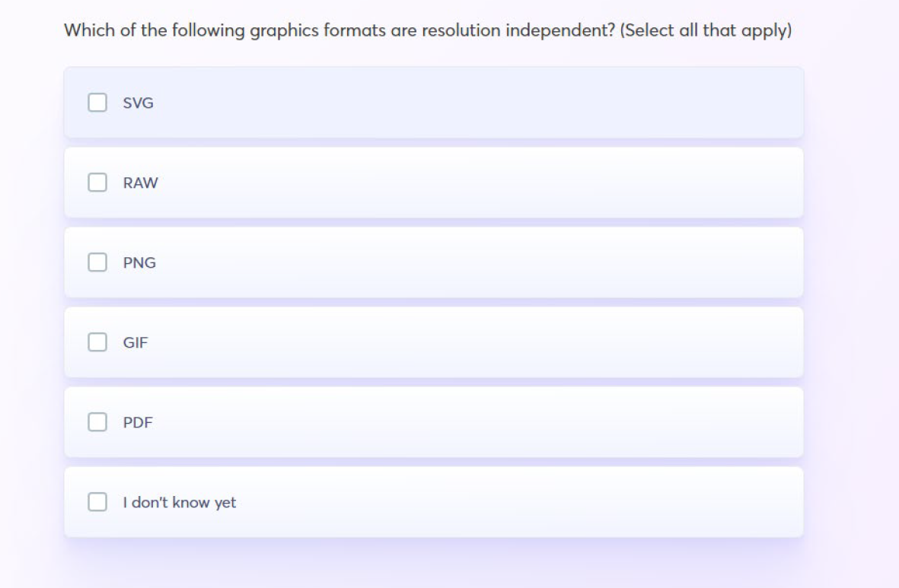Toggle SVG as a correct answer
Screen dimensions: 899x588
coord(97,102)
